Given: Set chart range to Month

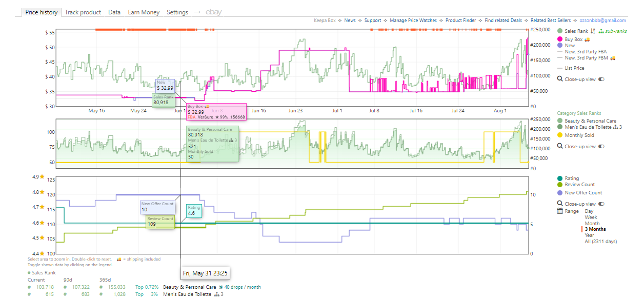Looking at the screenshot, I should [x=592, y=224].
